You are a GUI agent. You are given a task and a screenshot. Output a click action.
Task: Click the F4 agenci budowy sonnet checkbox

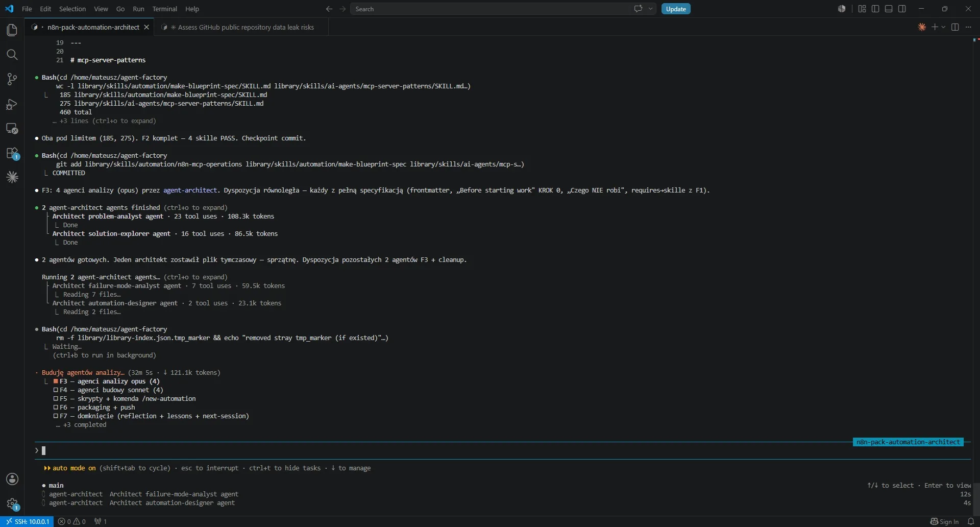pos(56,390)
